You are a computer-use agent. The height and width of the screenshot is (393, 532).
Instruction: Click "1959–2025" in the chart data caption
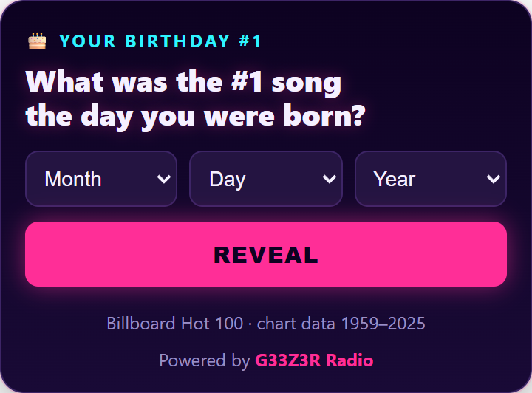(383, 323)
